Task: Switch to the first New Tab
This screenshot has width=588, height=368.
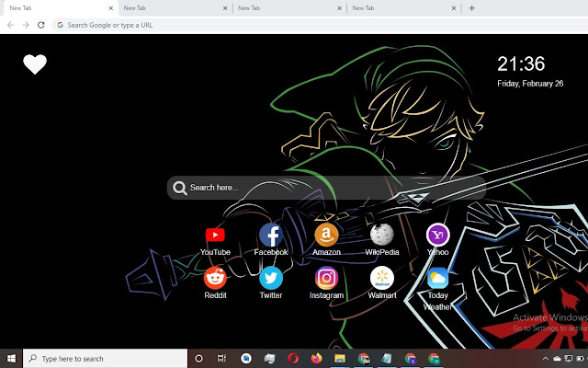Action: (x=60, y=8)
